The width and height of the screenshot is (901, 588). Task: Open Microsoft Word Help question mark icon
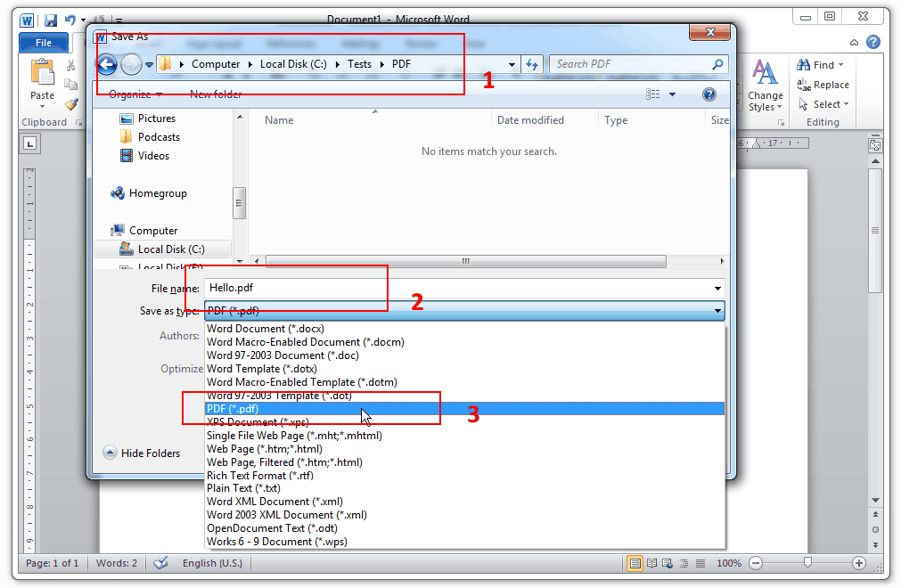(873, 42)
